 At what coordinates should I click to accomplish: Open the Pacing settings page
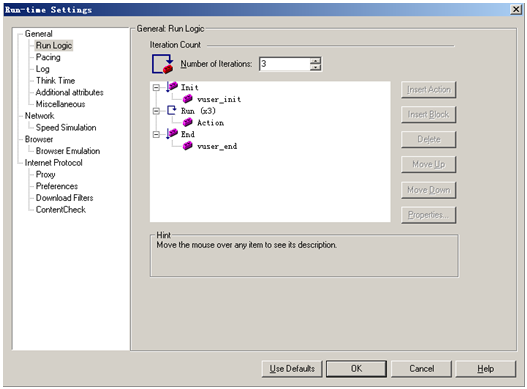48,57
